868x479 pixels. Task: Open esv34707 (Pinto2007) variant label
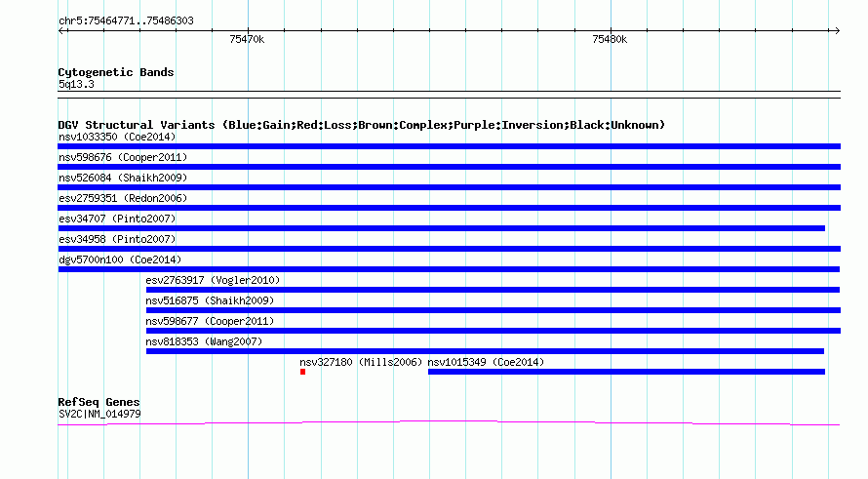pyautogui.click(x=117, y=219)
